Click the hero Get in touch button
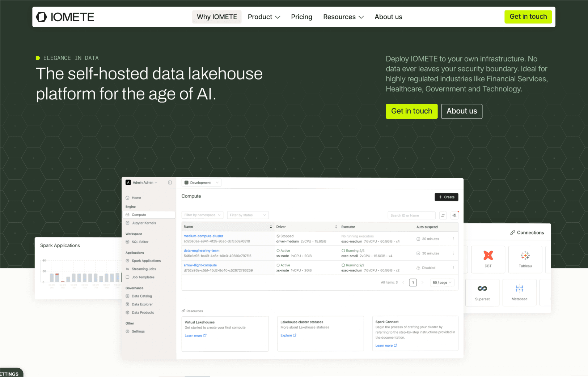Image resolution: width=588 pixels, height=377 pixels. (x=412, y=111)
